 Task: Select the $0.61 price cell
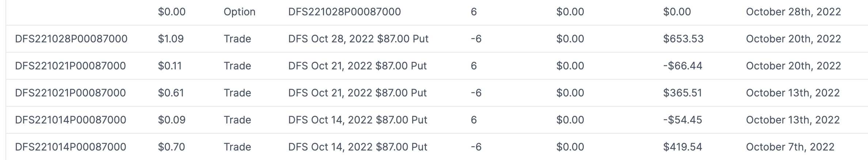point(171,93)
